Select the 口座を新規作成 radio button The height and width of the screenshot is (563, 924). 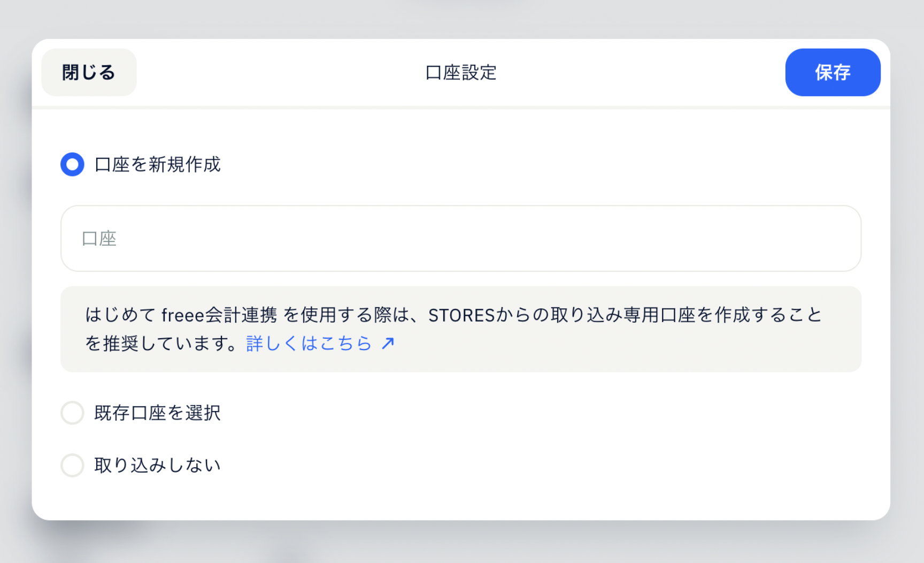pos(72,164)
